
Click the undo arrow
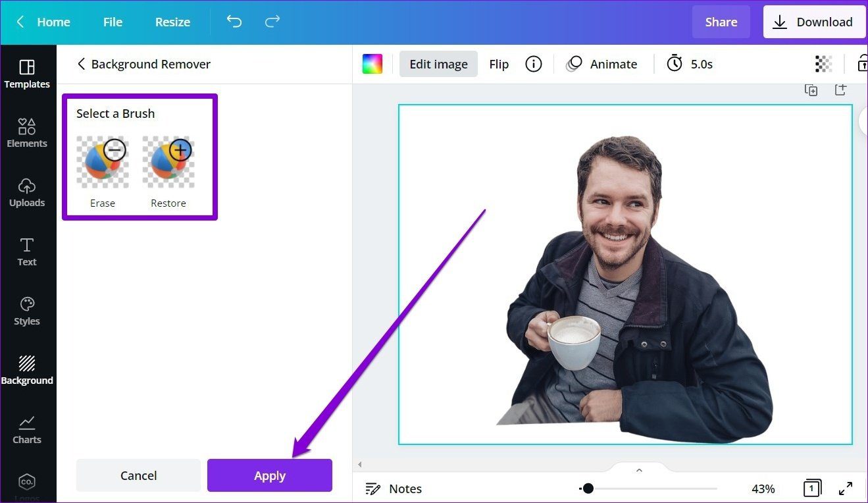click(x=234, y=22)
